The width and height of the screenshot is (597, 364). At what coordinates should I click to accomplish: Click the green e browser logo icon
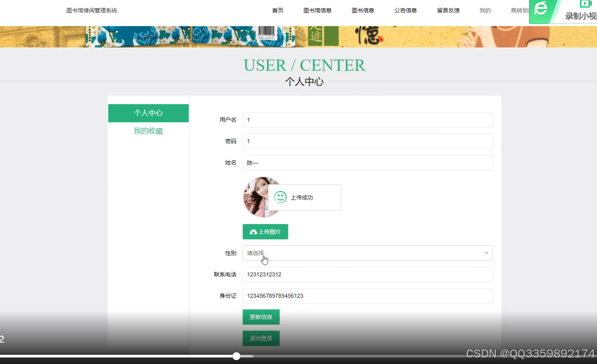541,8
